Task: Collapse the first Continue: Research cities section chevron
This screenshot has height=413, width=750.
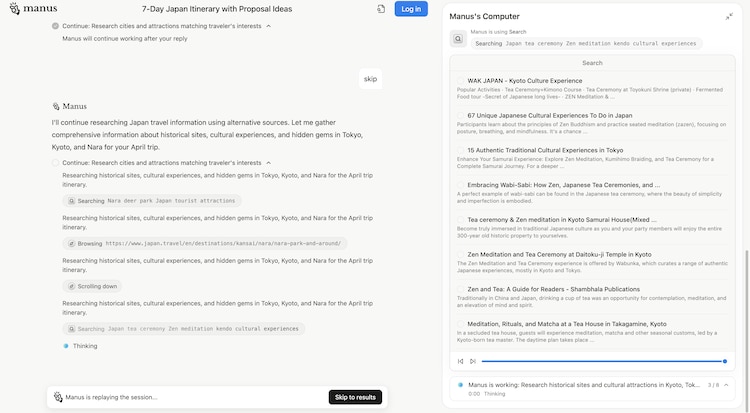Action: click(268, 25)
